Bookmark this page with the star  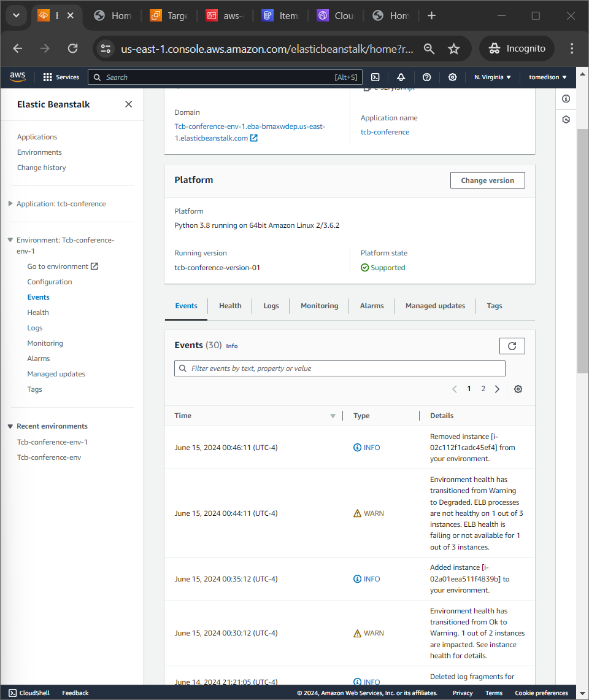click(454, 49)
